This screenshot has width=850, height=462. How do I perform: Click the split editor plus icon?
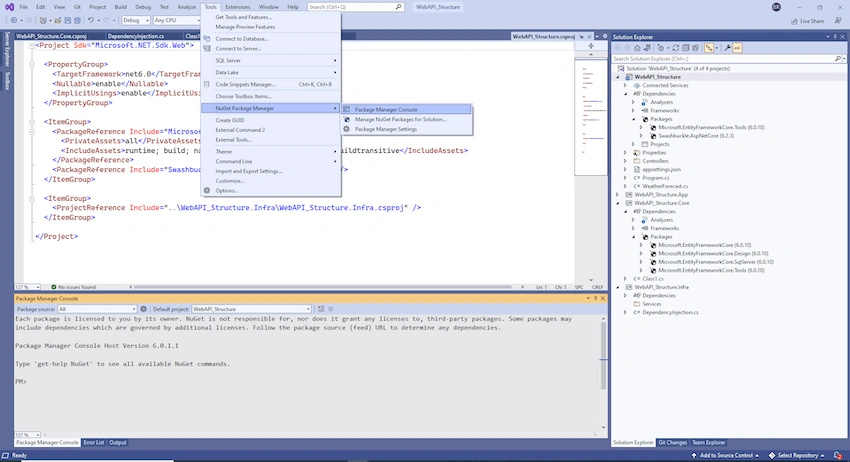[591, 46]
